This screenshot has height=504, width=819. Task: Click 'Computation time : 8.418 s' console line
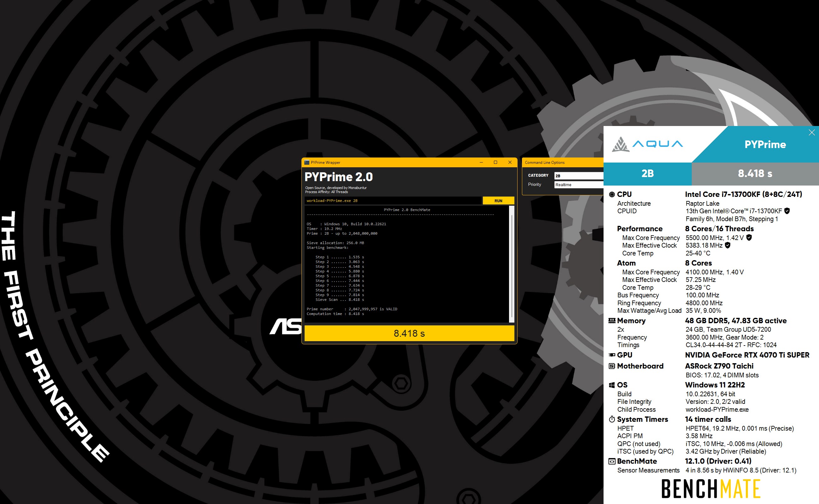click(x=335, y=314)
